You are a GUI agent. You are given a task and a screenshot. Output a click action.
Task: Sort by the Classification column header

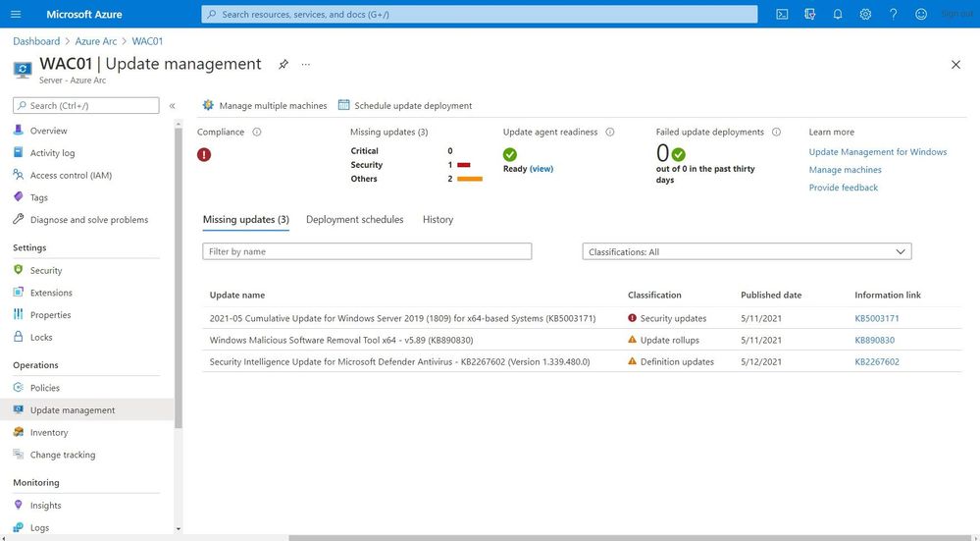654,296
